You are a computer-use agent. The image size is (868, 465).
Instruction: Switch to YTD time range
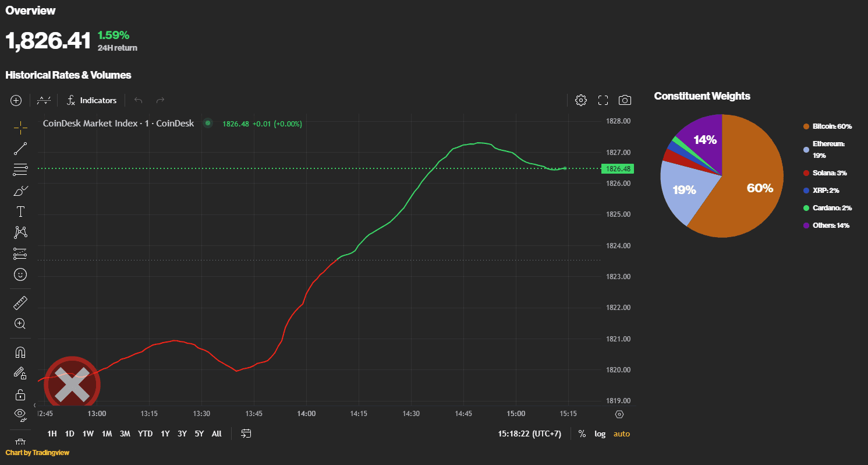[x=145, y=434]
